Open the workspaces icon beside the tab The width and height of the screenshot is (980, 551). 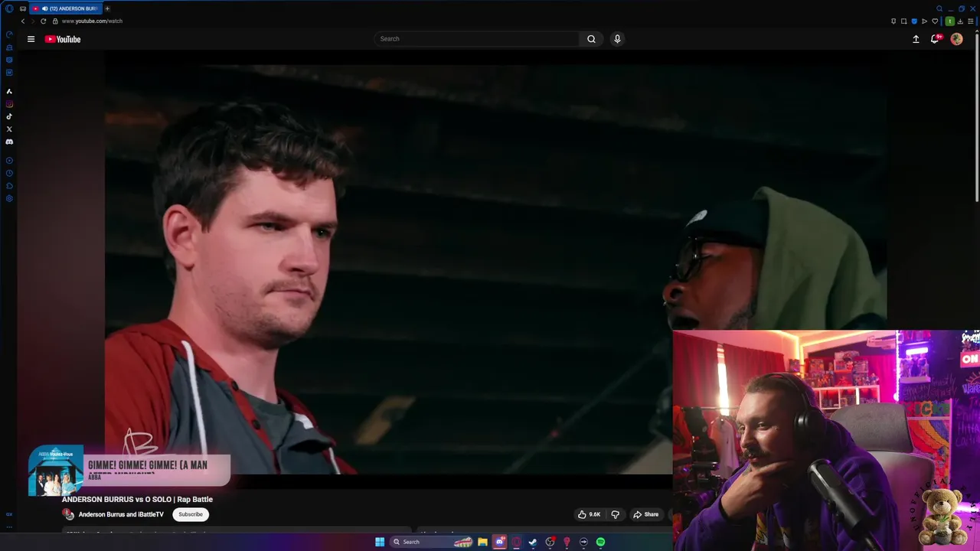[23, 8]
